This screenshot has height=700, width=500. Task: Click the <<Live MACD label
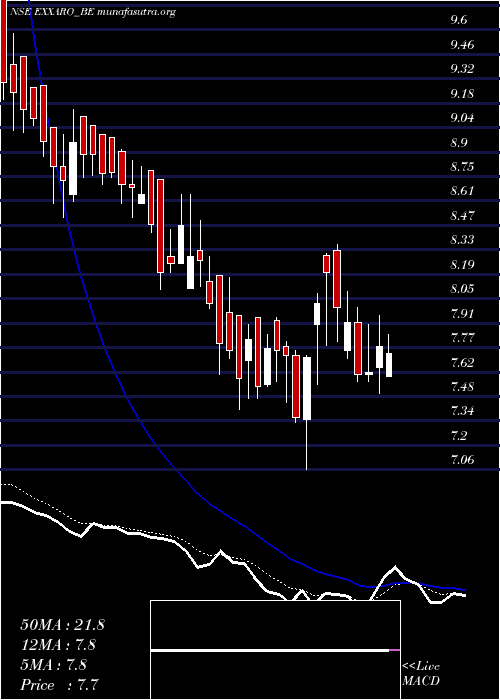click(x=421, y=674)
